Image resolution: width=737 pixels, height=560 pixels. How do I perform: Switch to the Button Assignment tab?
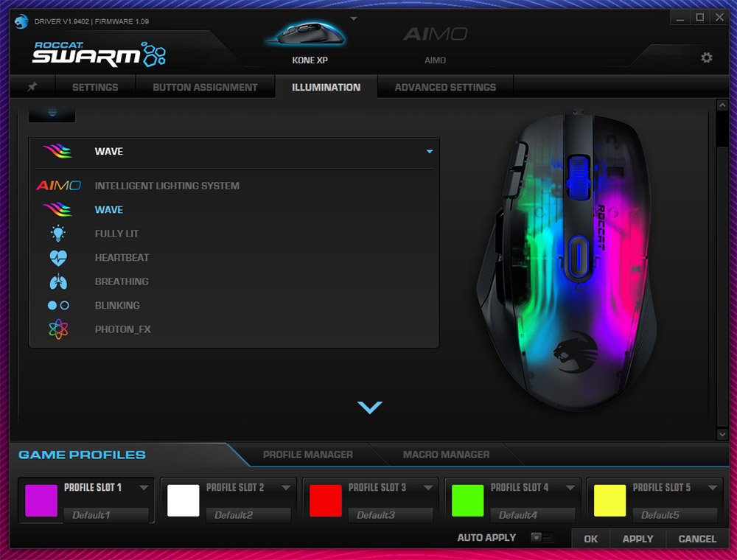[x=205, y=87]
